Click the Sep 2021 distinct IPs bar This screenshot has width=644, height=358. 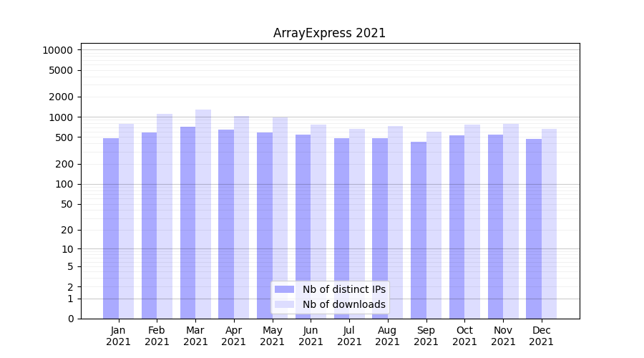(x=419, y=229)
